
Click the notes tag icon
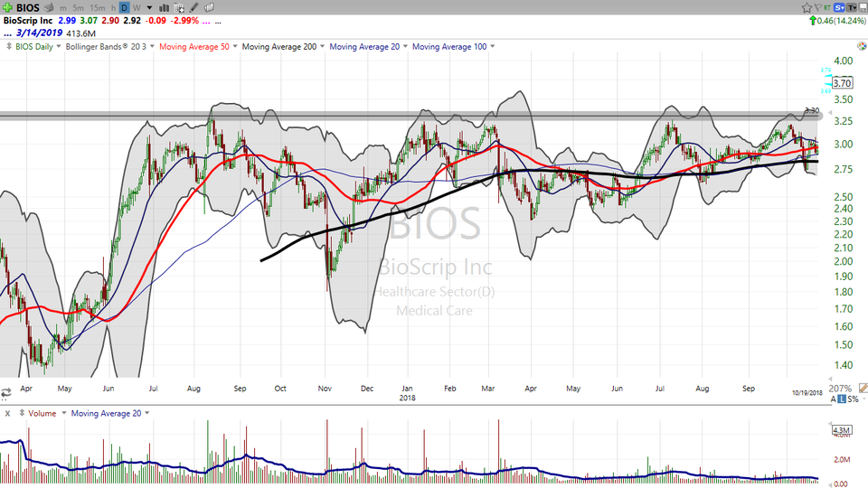point(209,8)
